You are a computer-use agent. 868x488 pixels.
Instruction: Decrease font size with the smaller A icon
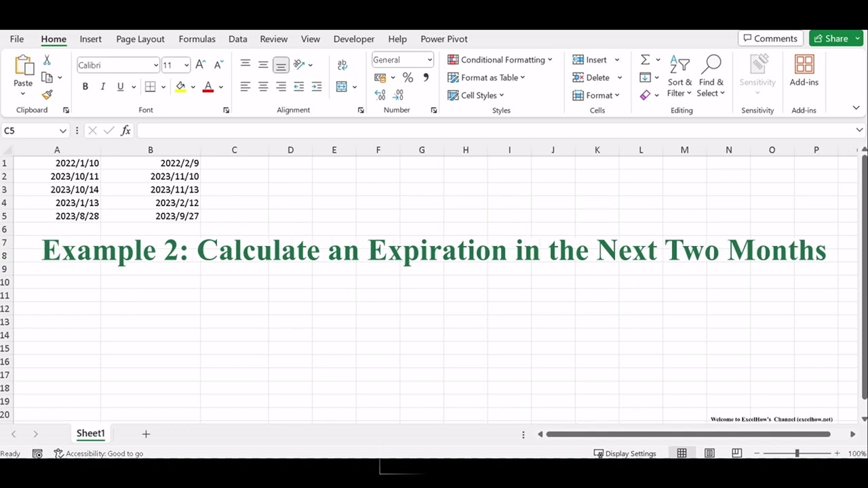click(218, 65)
